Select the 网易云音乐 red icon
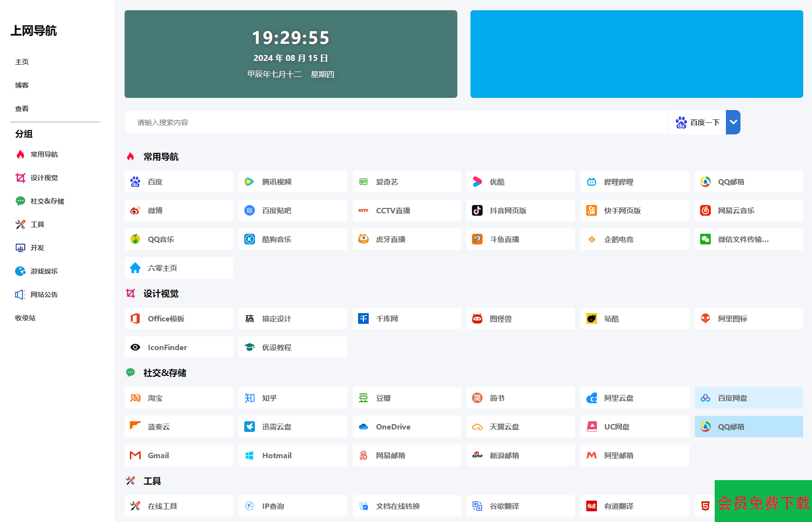The height and width of the screenshot is (522, 812). pos(705,210)
